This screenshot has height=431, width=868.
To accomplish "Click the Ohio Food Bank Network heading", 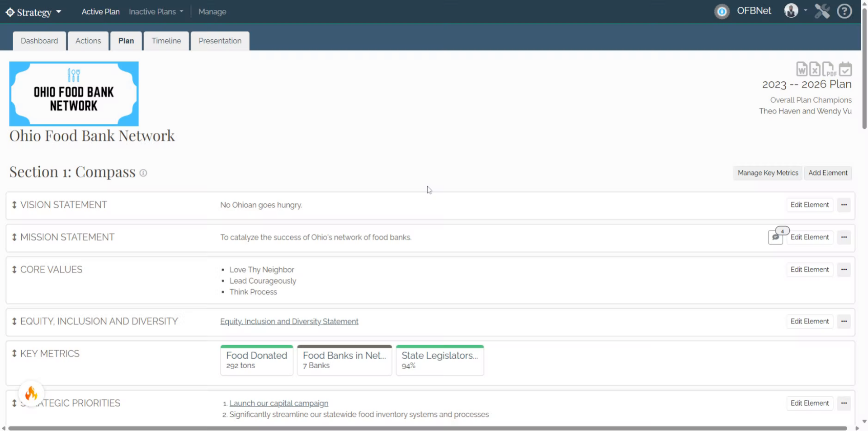I will tap(92, 136).
